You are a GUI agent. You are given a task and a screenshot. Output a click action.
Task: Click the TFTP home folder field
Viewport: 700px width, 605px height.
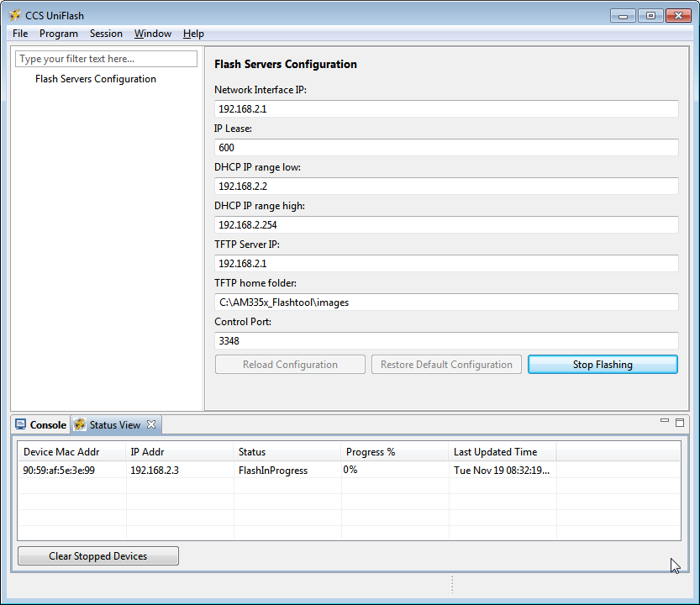click(x=445, y=302)
